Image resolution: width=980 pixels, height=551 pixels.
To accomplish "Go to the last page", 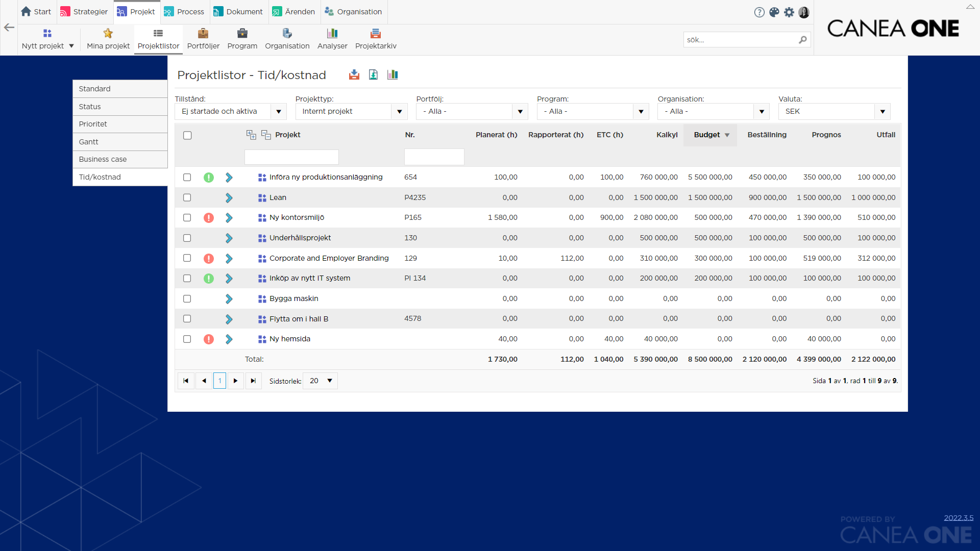I will [x=253, y=381].
